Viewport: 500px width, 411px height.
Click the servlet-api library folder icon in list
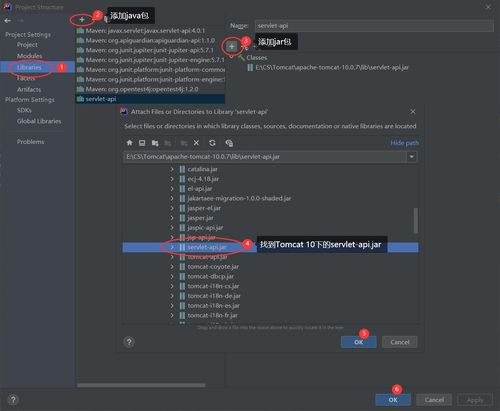coord(80,99)
